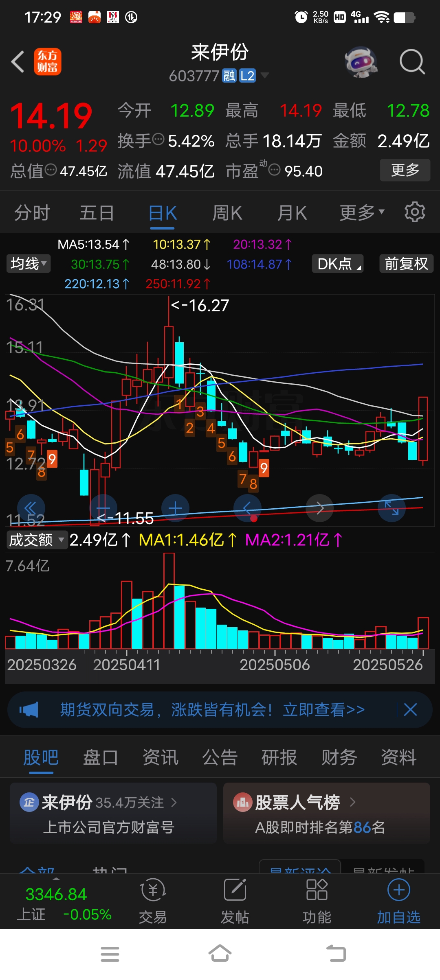Open the 股票人气榜 ranking card

pyautogui.click(x=327, y=813)
